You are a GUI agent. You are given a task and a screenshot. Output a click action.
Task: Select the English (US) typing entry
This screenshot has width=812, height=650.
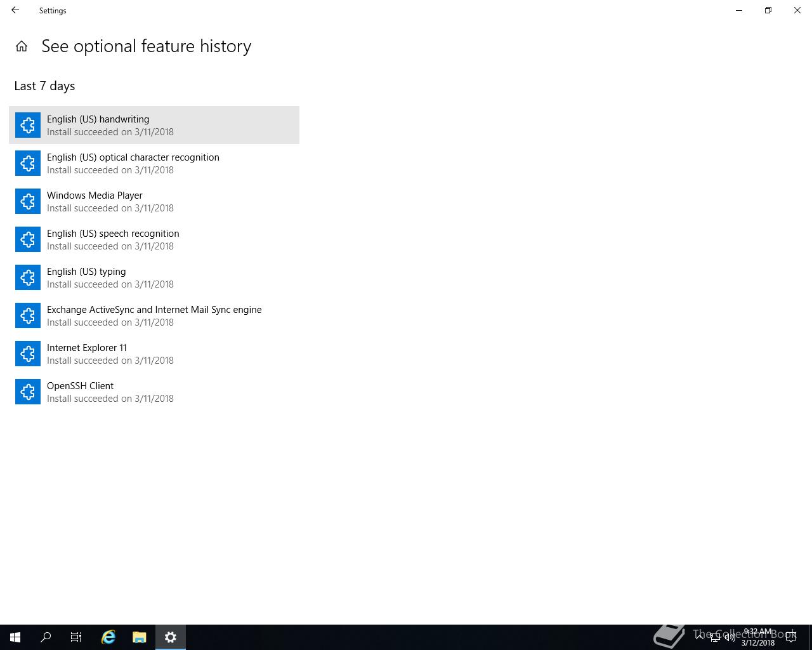(154, 277)
